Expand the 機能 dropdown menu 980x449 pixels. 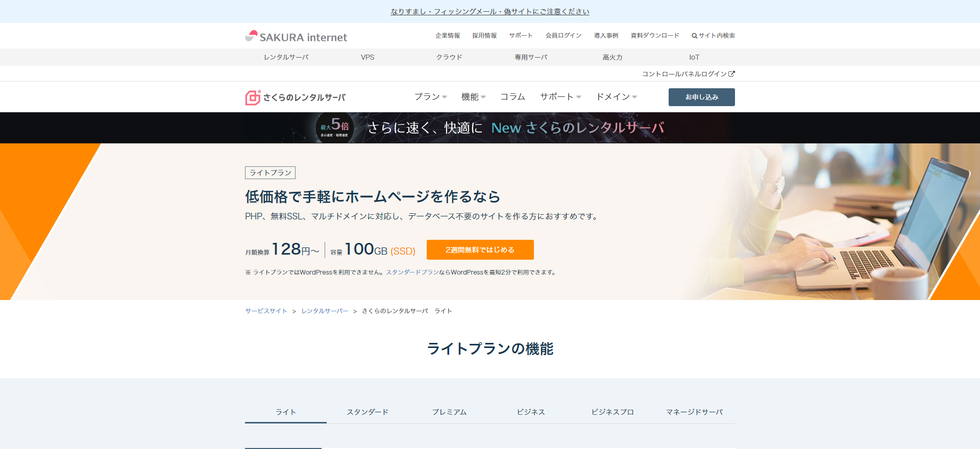[x=473, y=97]
